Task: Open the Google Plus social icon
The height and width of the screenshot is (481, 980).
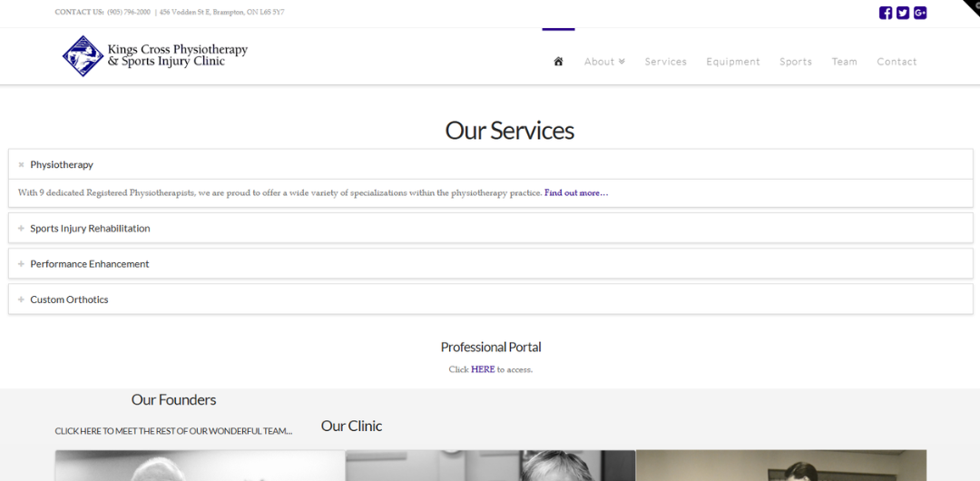Action: coord(920,13)
